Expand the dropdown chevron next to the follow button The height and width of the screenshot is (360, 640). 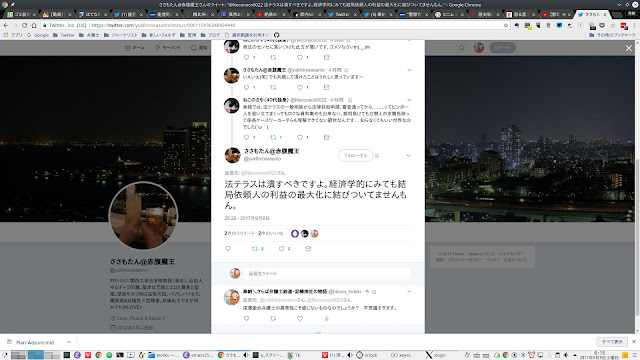pyautogui.click(x=408, y=156)
